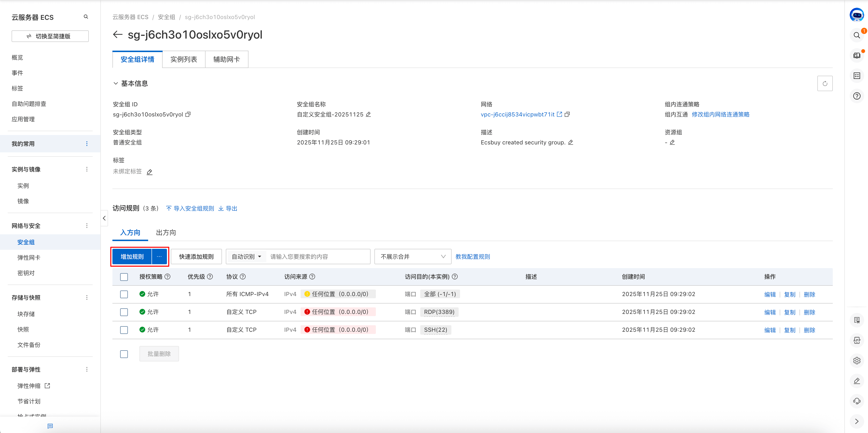Switch to the 出方向 tab

(166, 233)
